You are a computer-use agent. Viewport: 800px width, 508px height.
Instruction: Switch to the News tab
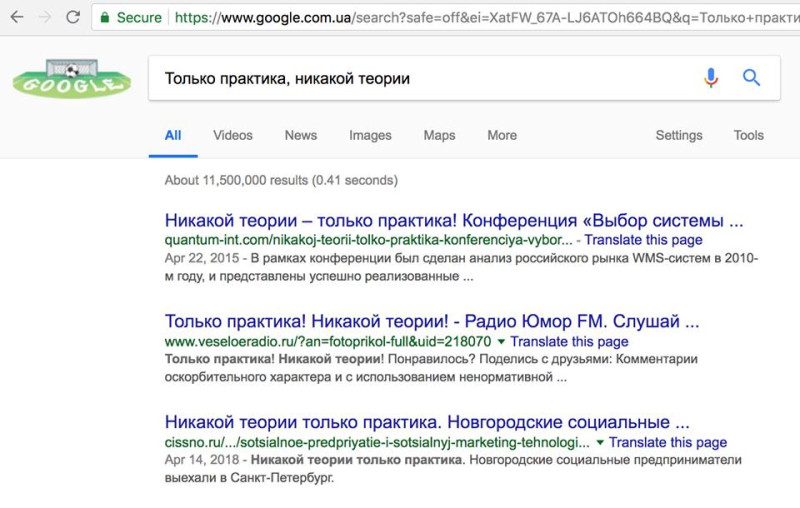pos(301,135)
